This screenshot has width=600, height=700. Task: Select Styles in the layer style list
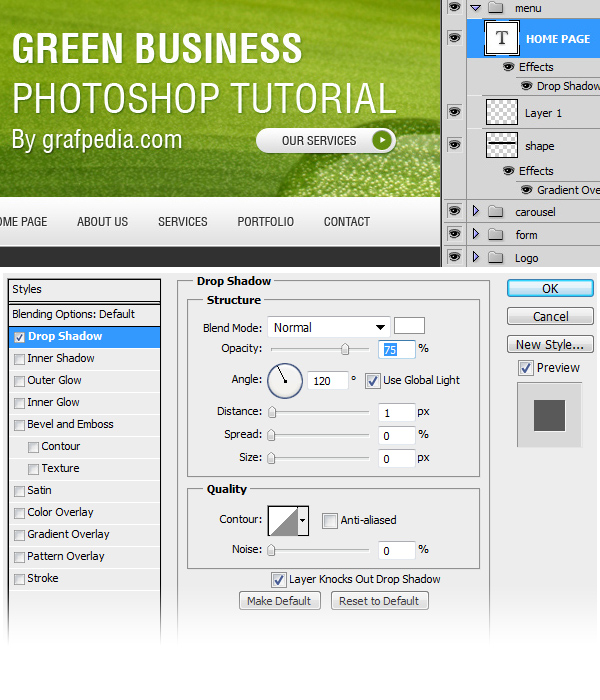84,289
